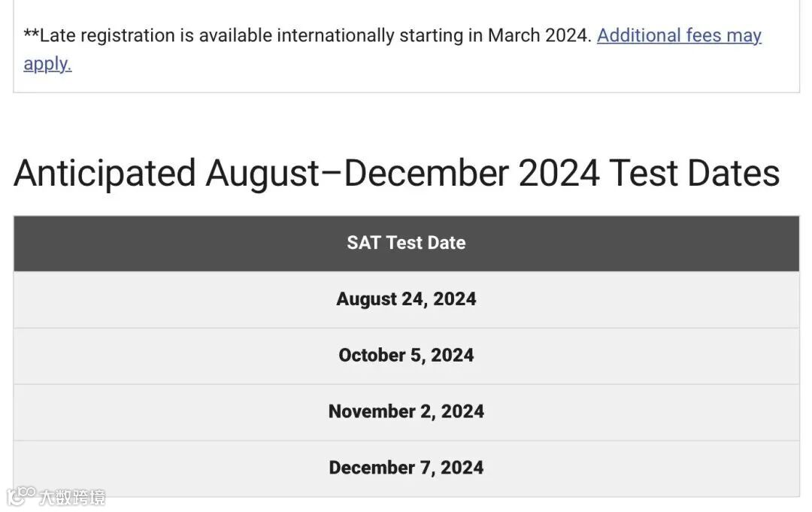Click the word "Anticipated" in the heading

[105, 174]
